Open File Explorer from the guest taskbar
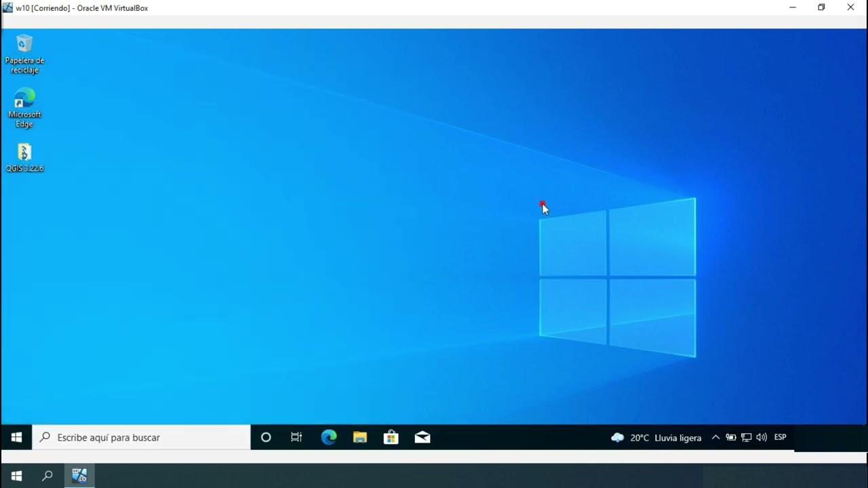Image resolution: width=868 pixels, height=488 pixels. pos(360,437)
